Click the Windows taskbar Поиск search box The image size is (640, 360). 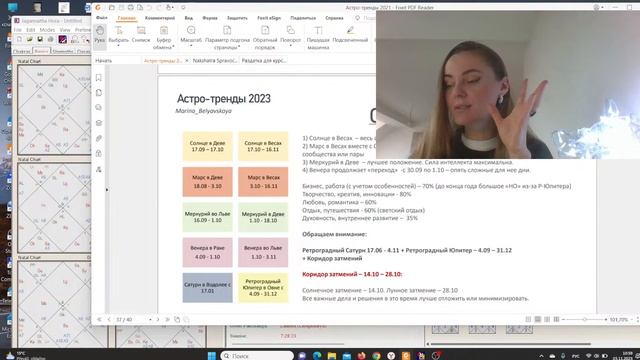tap(258, 356)
